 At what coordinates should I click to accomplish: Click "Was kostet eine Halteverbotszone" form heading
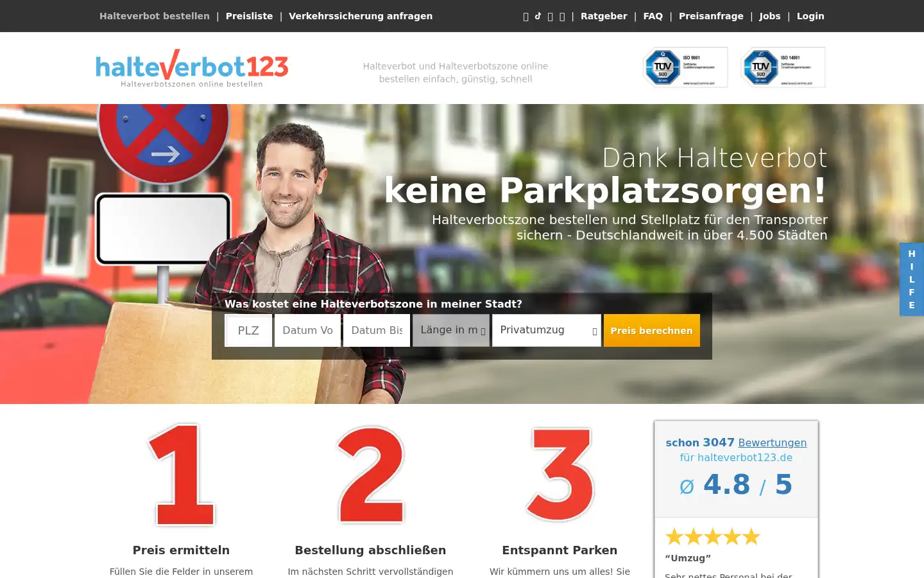click(x=373, y=304)
